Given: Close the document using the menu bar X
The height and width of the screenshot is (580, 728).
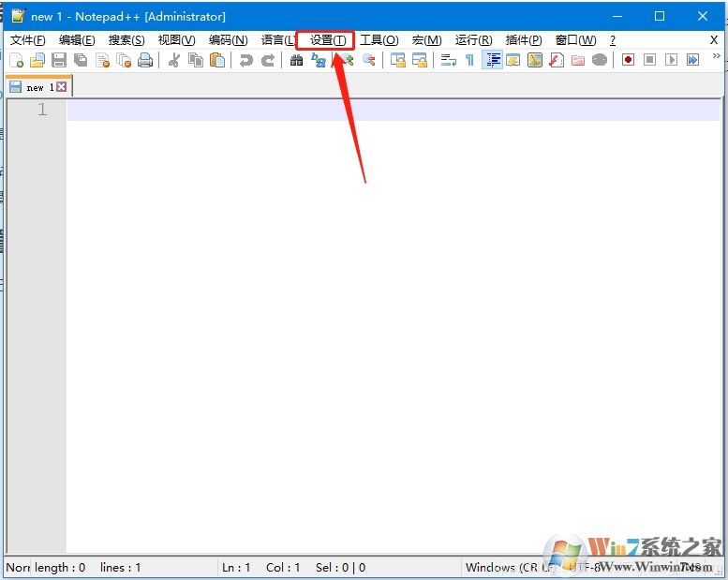Looking at the screenshot, I should pyautogui.click(x=714, y=40).
